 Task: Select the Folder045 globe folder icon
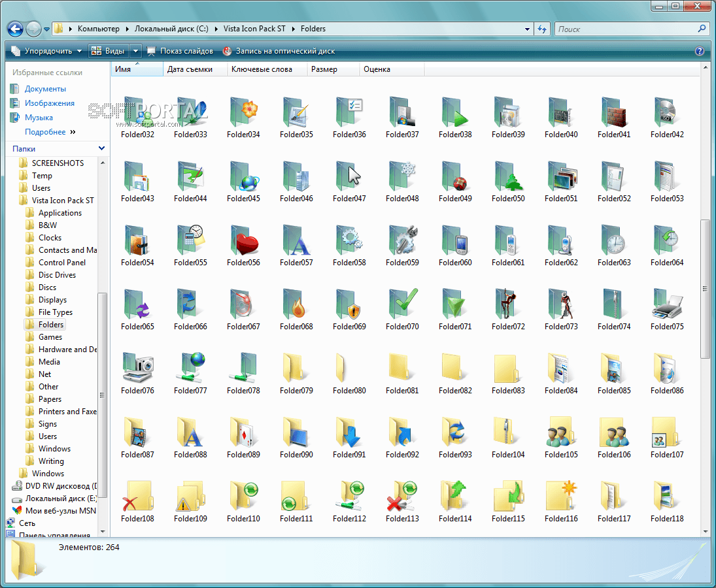point(243,176)
